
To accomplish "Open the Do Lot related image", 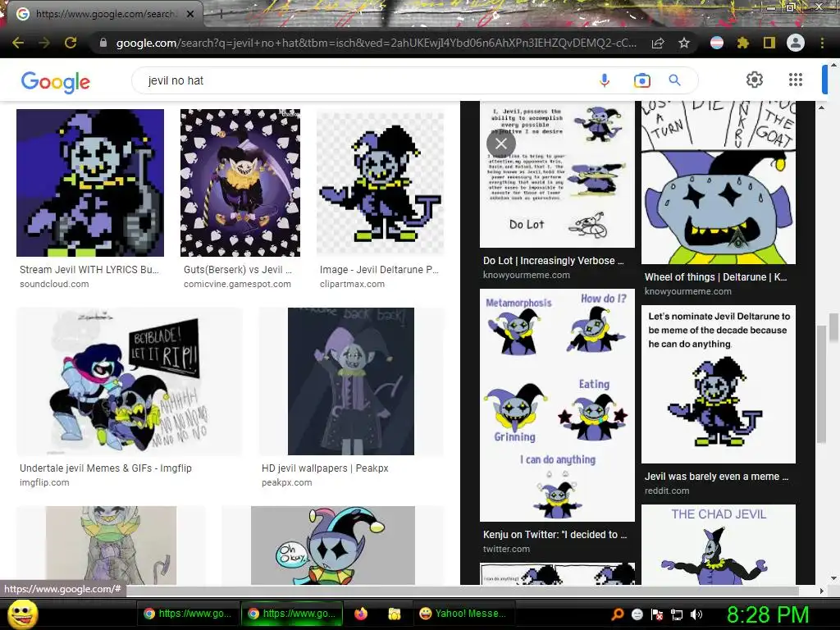I will coord(557,174).
